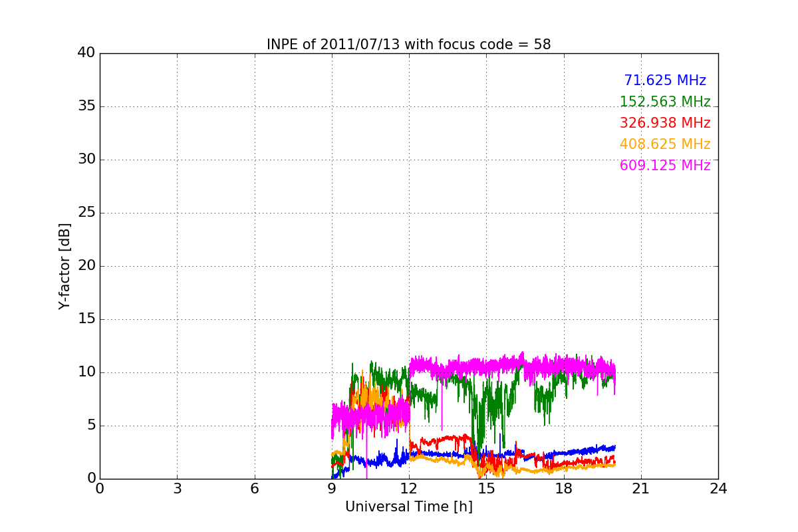Click the y-axis tick label 10
This screenshot has width=798, height=532.
coord(86,372)
